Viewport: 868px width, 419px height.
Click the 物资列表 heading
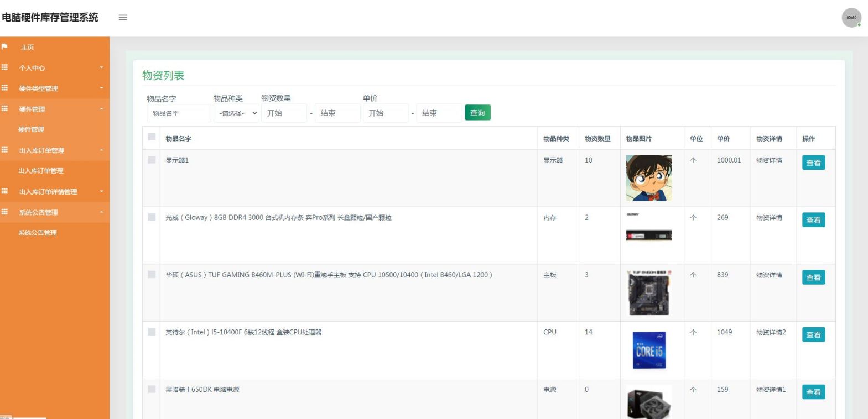tap(163, 76)
